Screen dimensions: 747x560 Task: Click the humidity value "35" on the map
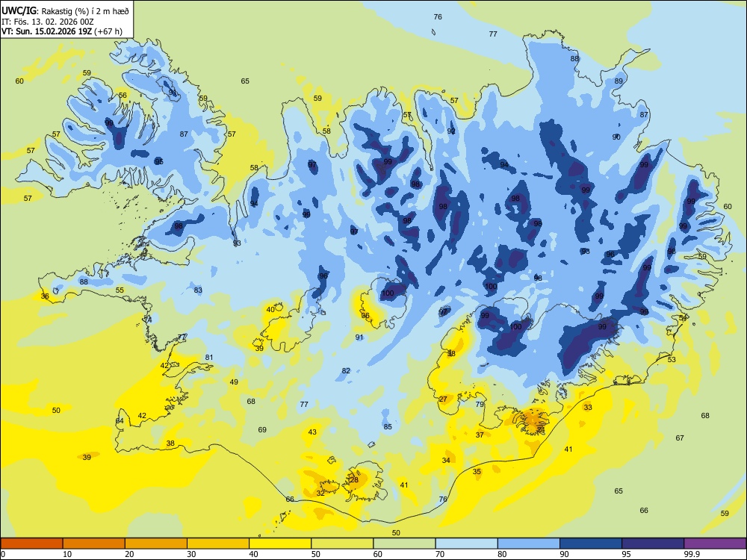tap(477, 471)
